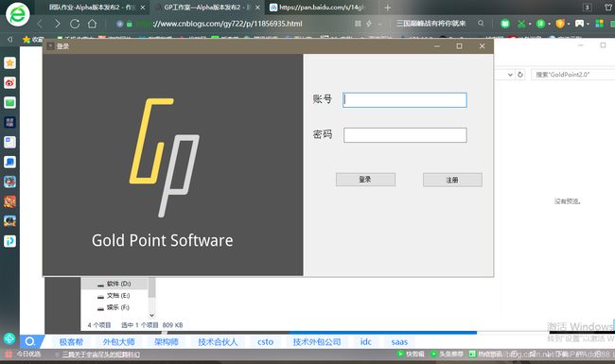This screenshot has width=615, height=364.
Task: Open the 360 browser logo menu
Action: pos(18,14)
